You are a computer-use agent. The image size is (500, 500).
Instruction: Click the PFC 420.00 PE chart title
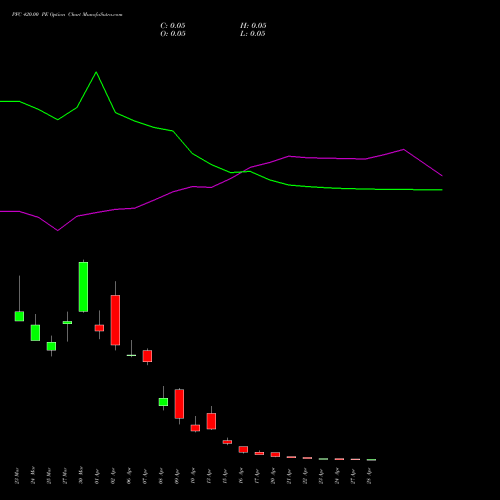67,15
